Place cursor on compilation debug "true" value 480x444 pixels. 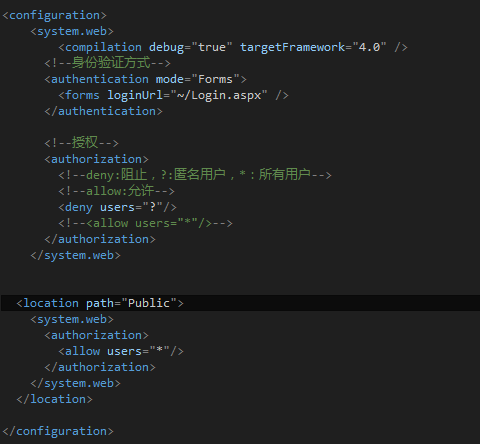[x=212, y=47]
